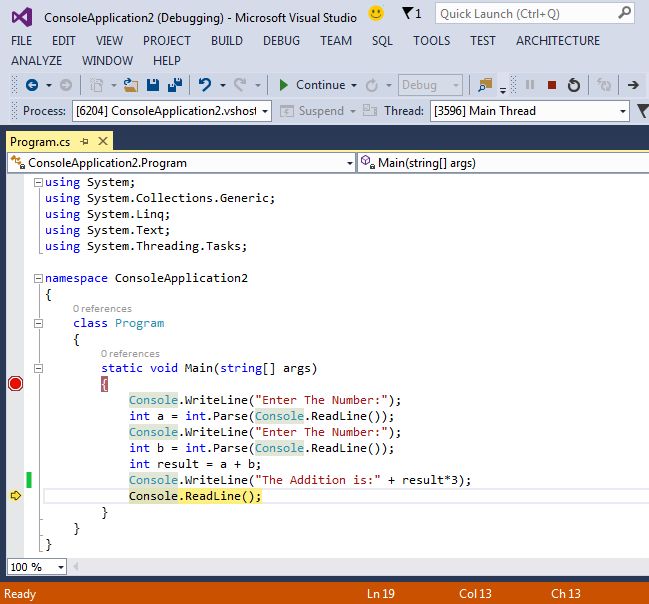Pin the Program.cs tab
Image resolution: width=649 pixels, height=604 pixels.
click(x=85, y=142)
